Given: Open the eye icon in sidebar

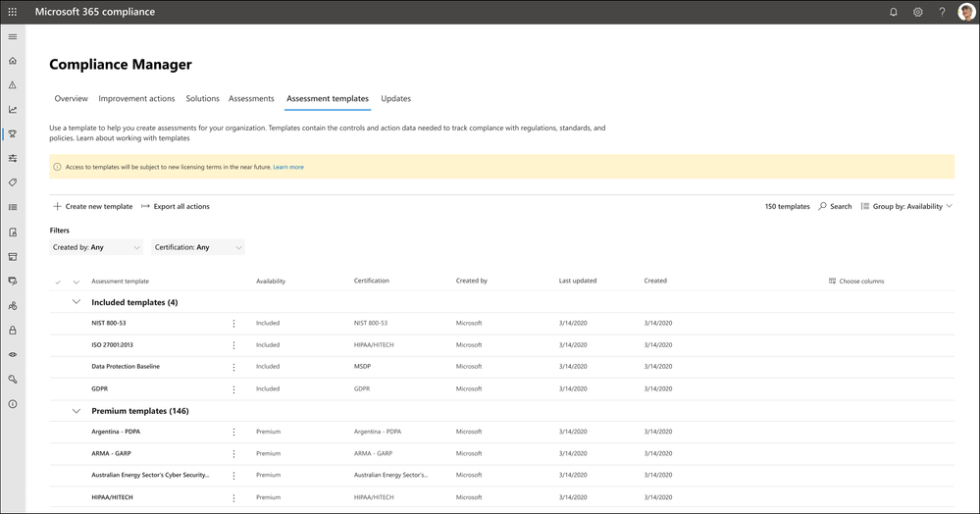Looking at the screenshot, I should click(x=13, y=354).
